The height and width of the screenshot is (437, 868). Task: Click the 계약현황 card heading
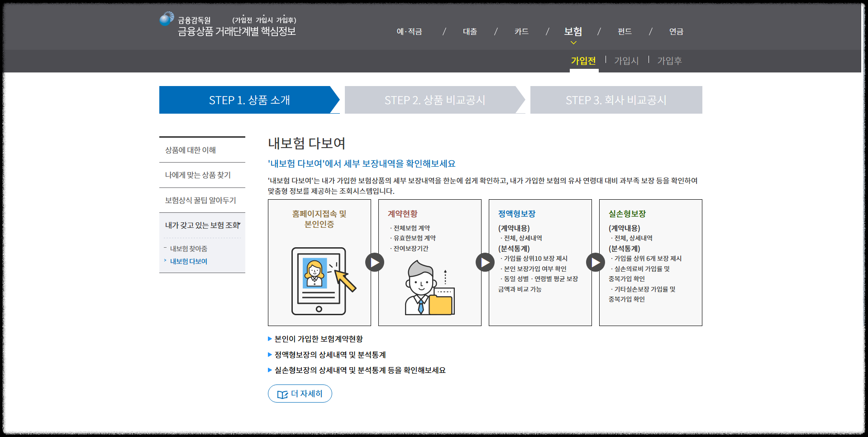[402, 214]
